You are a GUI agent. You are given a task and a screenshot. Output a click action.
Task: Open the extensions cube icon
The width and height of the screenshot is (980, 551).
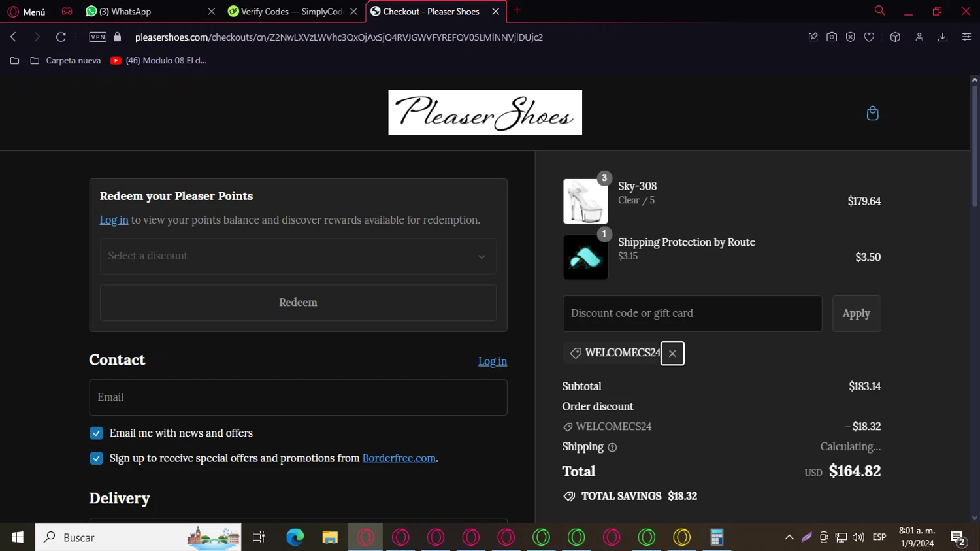point(895,37)
